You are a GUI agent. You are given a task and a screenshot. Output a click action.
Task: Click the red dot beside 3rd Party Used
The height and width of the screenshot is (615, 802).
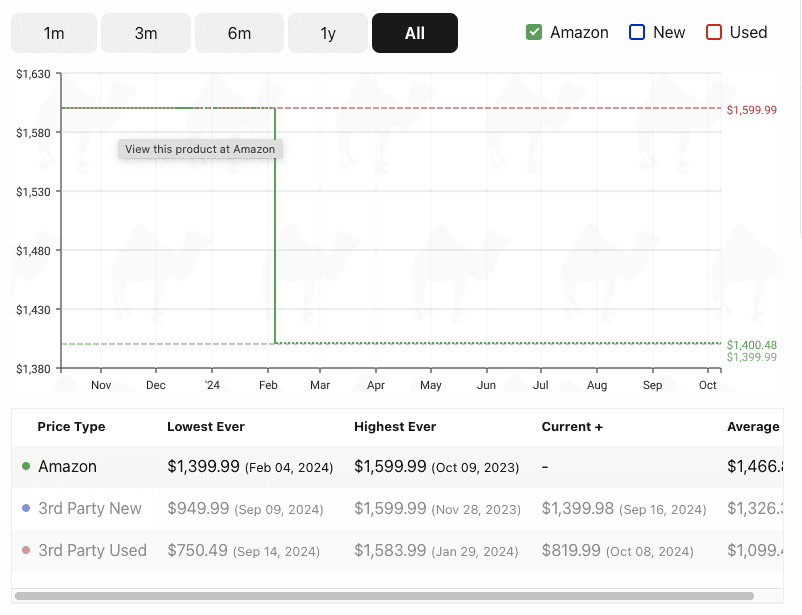[26, 551]
